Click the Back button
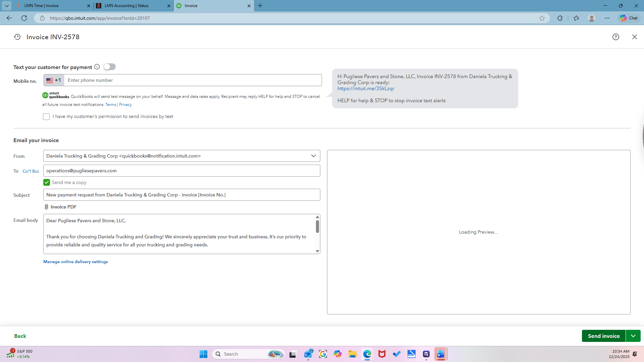 coord(20,336)
